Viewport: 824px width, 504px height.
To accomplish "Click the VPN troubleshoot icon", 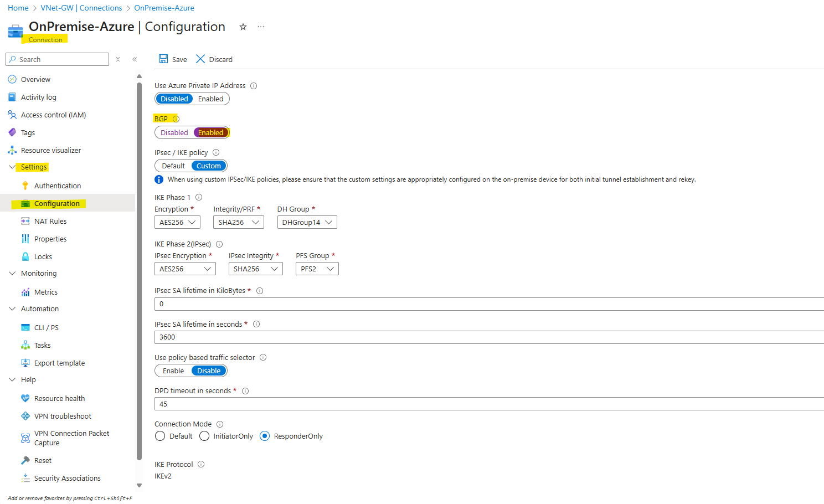I will (x=25, y=416).
